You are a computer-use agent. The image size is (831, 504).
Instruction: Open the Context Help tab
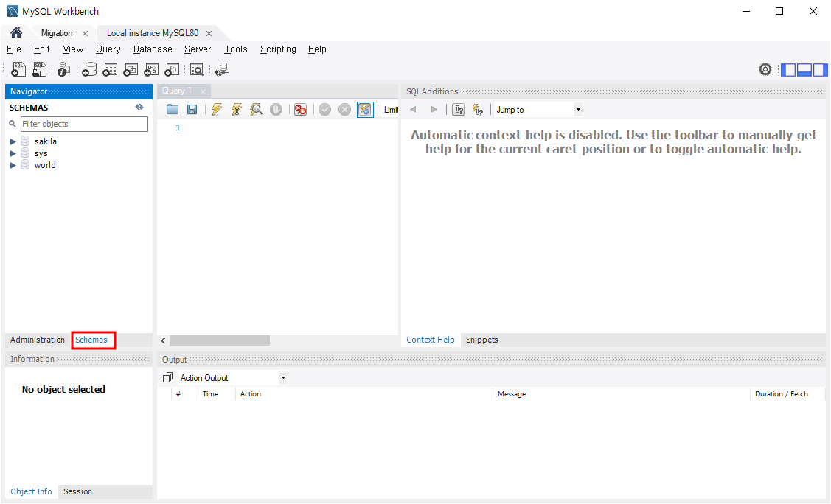tap(431, 340)
